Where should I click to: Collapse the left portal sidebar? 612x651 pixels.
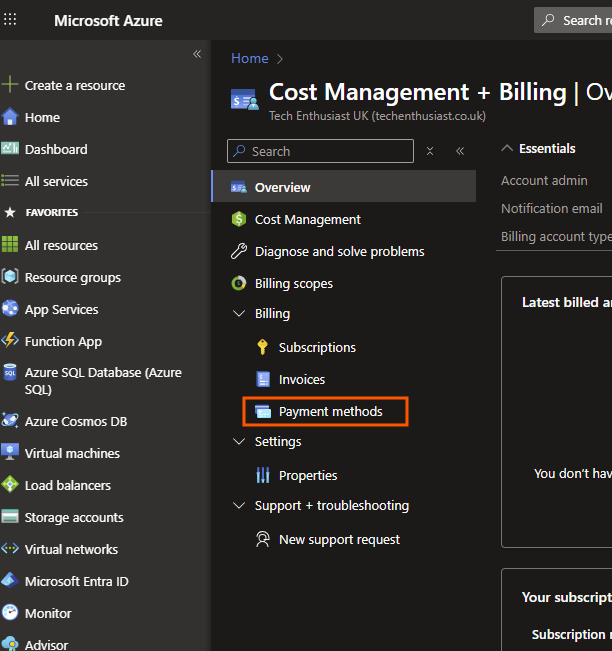(197, 54)
